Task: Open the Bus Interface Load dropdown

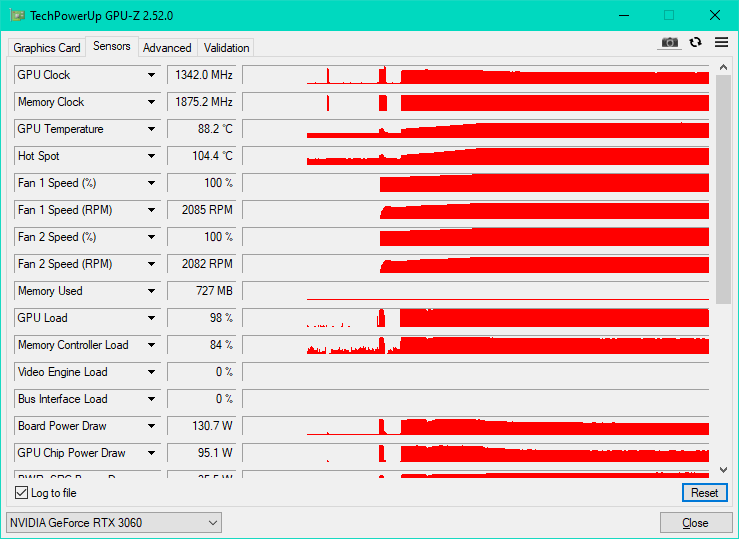Action: coord(151,399)
